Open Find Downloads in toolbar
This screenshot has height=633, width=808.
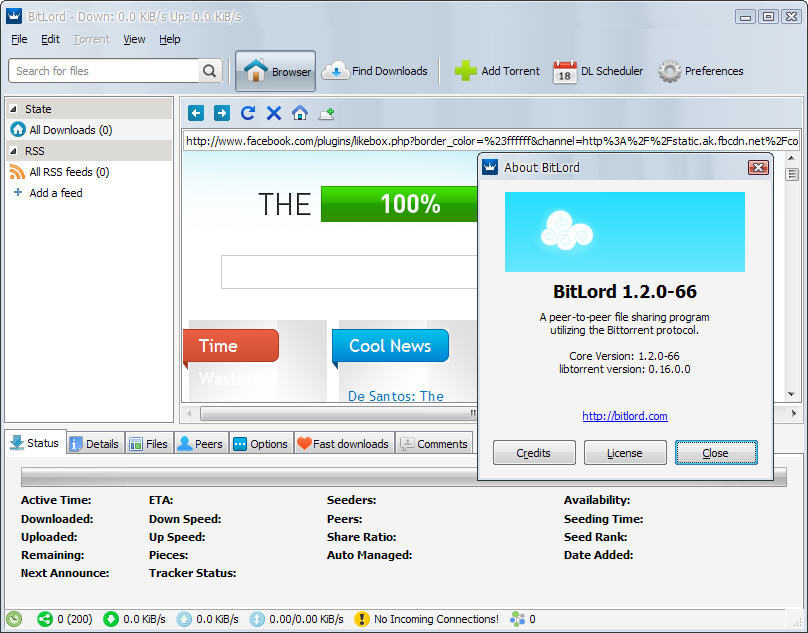(375, 71)
